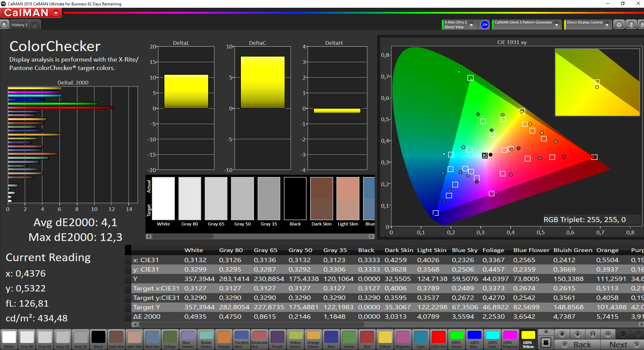644x350 pixels.
Task: Open X-Rite i1Pro 2 meter dropdown
Action: (472, 25)
